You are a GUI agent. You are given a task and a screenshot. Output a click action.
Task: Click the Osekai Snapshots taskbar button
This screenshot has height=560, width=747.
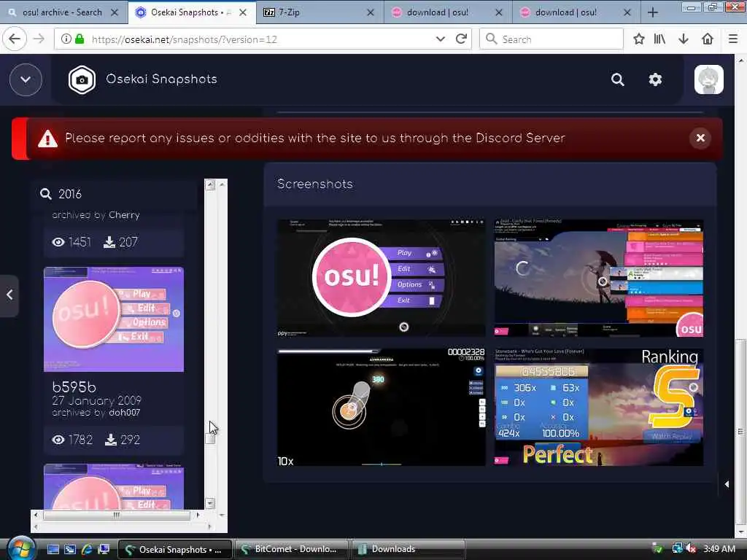point(175,550)
